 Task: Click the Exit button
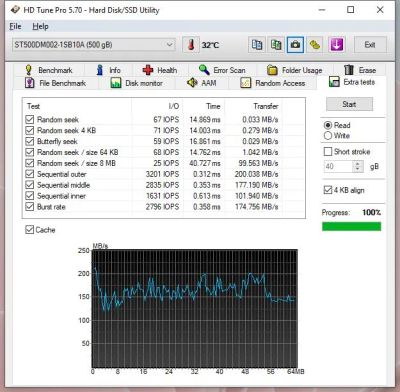coord(370,45)
